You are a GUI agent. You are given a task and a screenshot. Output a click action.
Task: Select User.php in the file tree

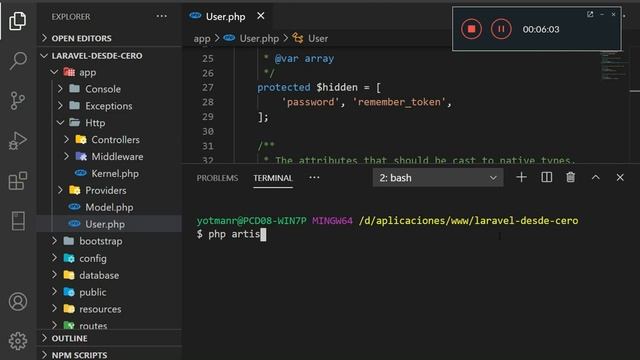(109, 224)
